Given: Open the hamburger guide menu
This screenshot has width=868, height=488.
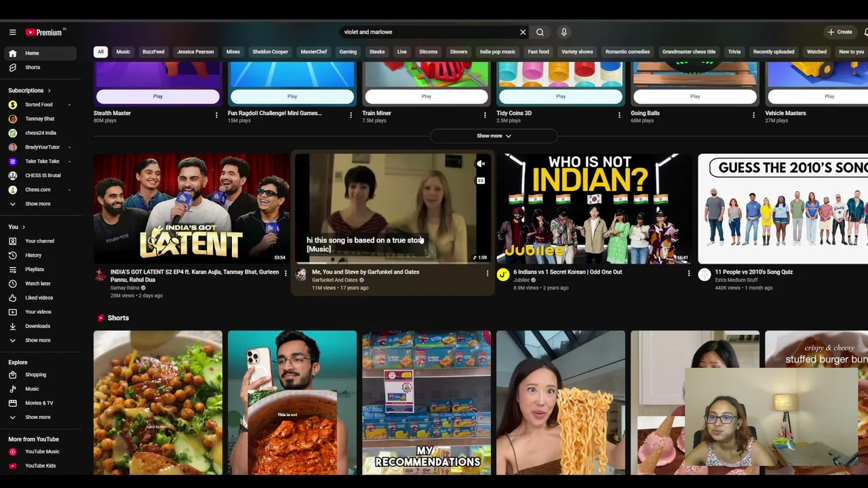Looking at the screenshot, I should pos(12,32).
